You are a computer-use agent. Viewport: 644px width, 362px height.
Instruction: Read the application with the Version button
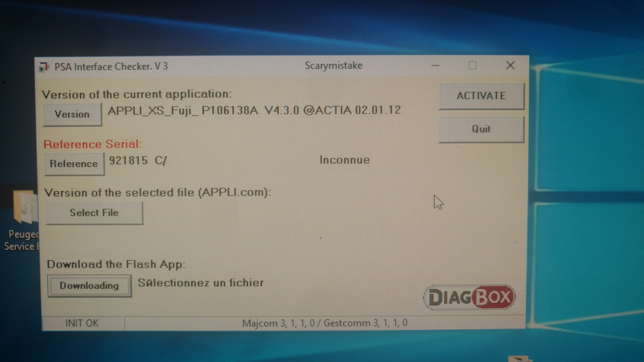pyautogui.click(x=72, y=114)
